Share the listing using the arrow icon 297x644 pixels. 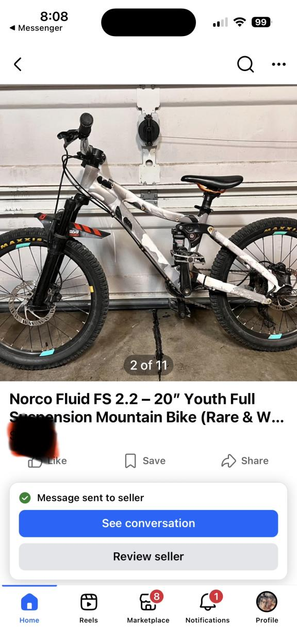point(244,461)
